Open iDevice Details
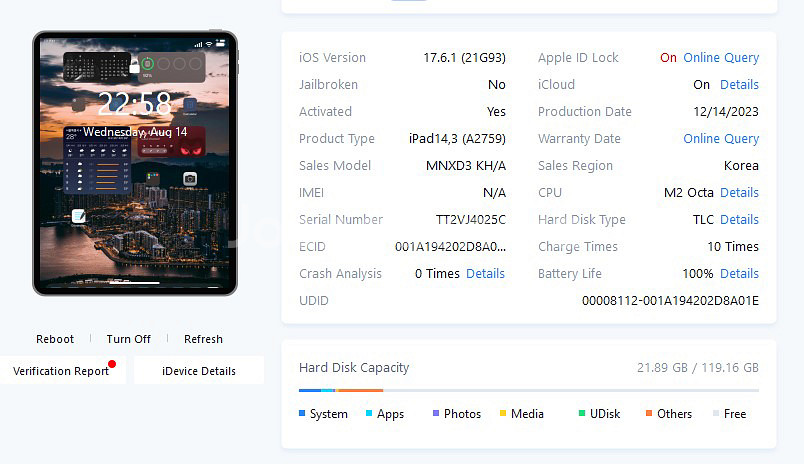 199,371
